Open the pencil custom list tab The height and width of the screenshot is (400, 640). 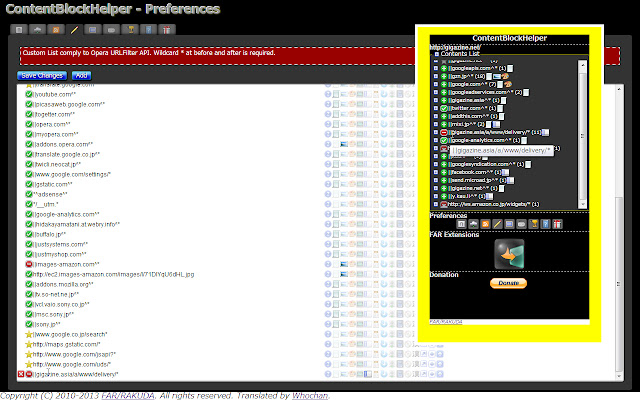pos(74,30)
